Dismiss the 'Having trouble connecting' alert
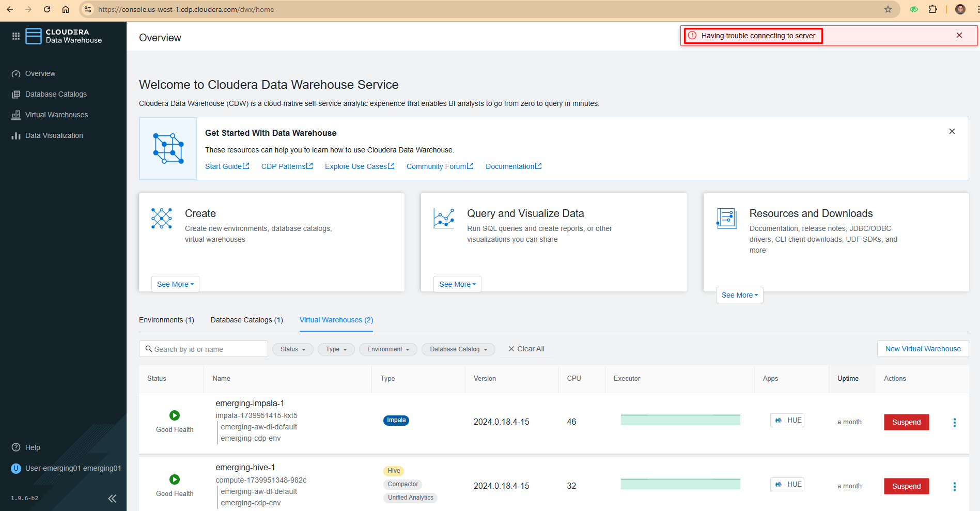Viewport: 980px width, 511px height. [x=959, y=35]
